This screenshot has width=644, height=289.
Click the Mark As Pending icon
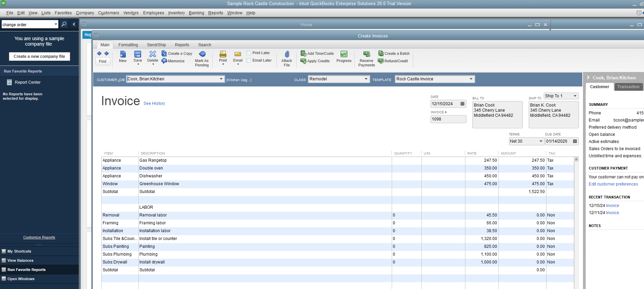pos(202,54)
